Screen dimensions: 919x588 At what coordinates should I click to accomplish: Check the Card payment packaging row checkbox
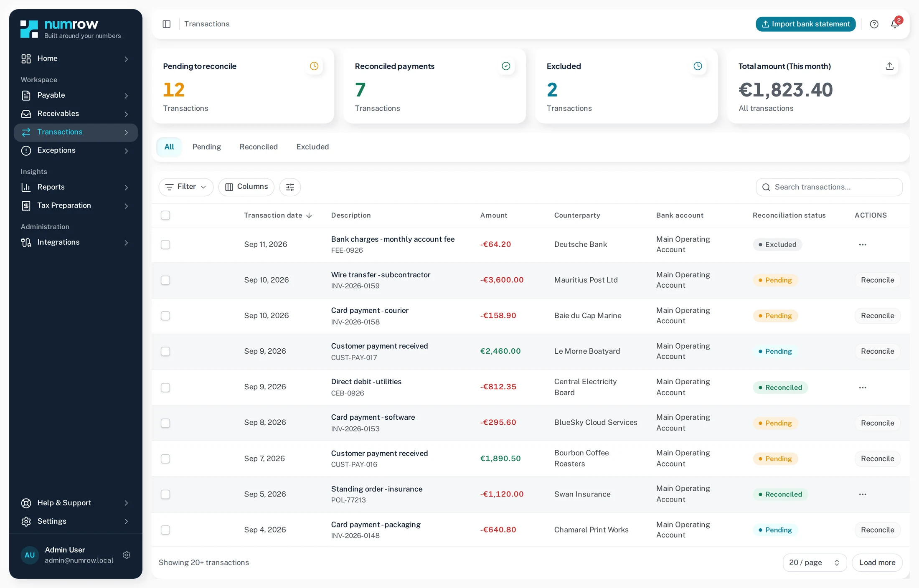coord(165,530)
